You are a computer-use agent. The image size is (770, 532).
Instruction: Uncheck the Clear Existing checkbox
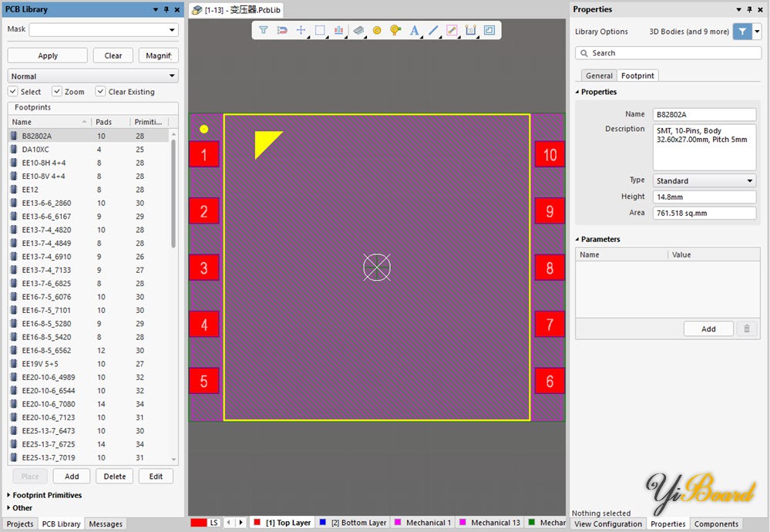[100, 92]
